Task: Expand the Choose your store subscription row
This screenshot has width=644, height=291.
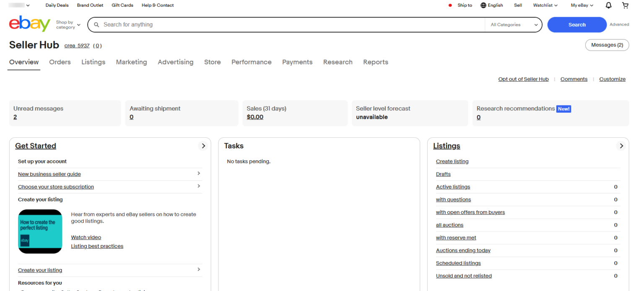Action: pyautogui.click(x=199, y=186)
